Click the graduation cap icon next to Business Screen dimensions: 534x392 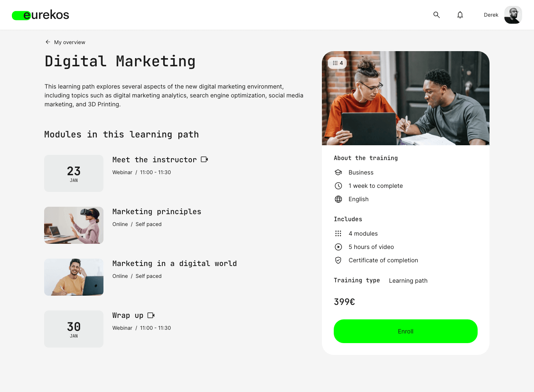click(x=338, y=172)
